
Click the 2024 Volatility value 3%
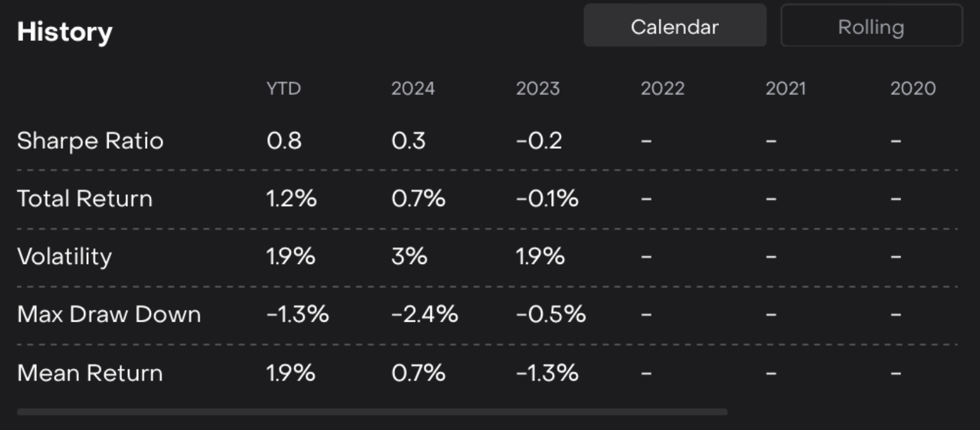coord(409,257)
